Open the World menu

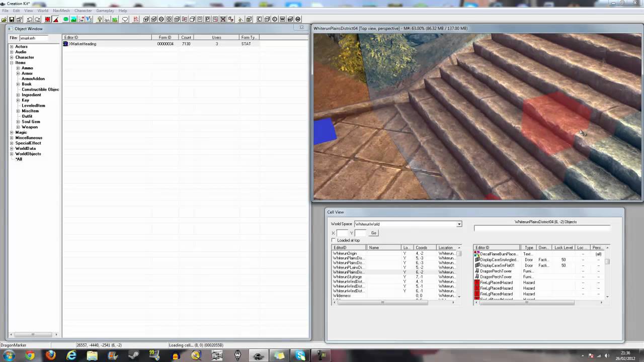point(43,11)
